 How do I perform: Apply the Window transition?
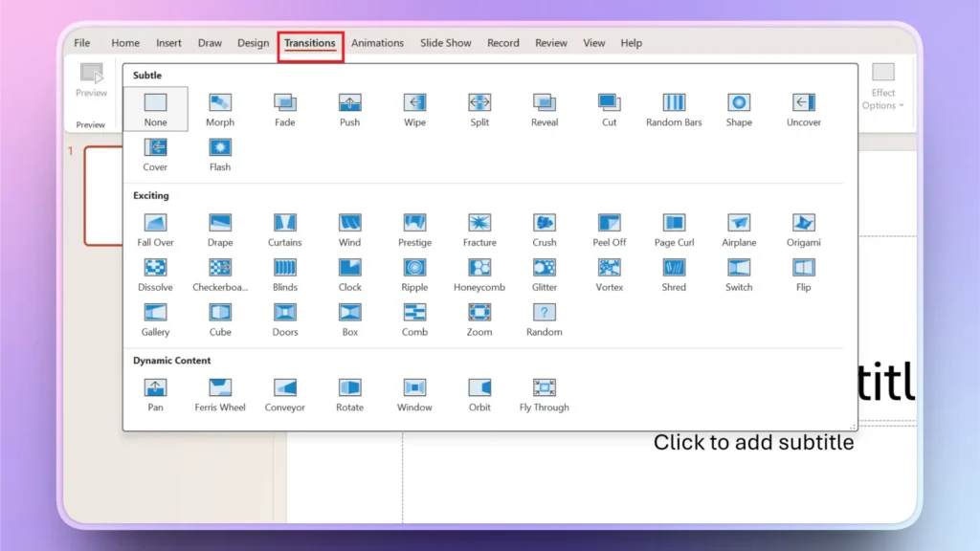click(x=415, y=395)
